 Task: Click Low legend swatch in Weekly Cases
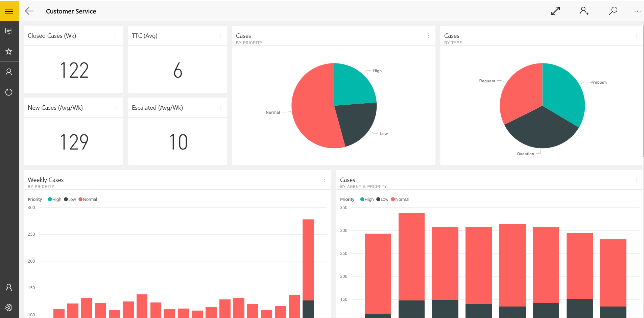point(66,199)
